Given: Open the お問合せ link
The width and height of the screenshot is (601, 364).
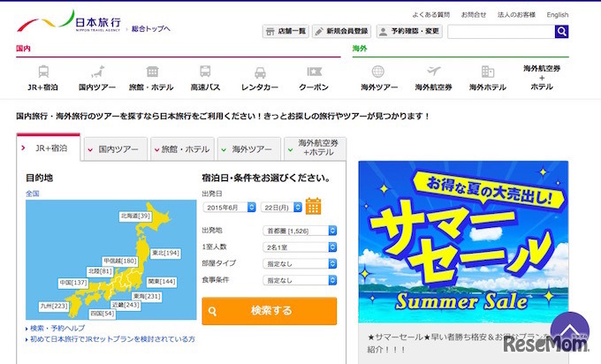Looking at the screenshot, I should tap(474, 15).
